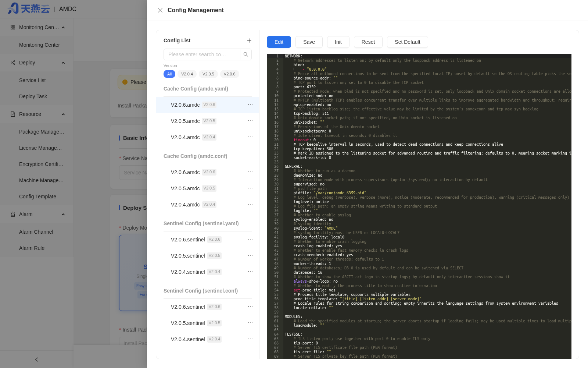The image size is (588, 368).
Task: Open more options for V2.0.5.amdc yaml config
Action: (x=250, y=121)
